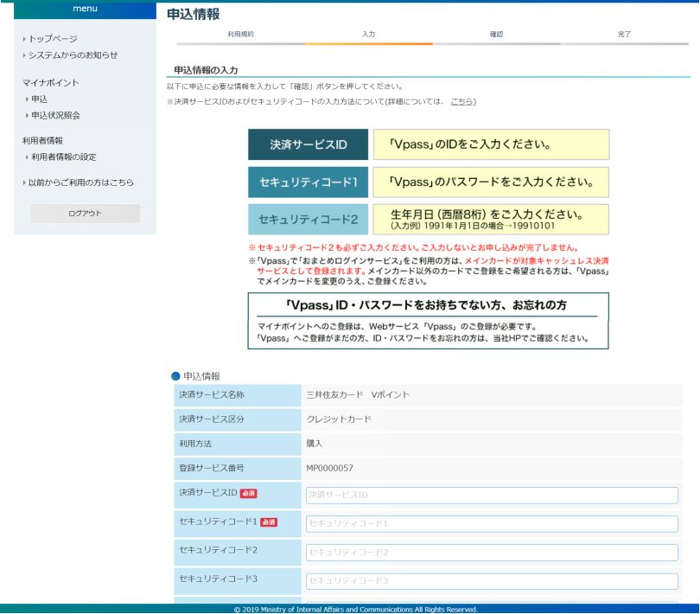Go to システムからのお知らせ in sidebar
This screenshot has height=614, width=700.
pos(73,55)
